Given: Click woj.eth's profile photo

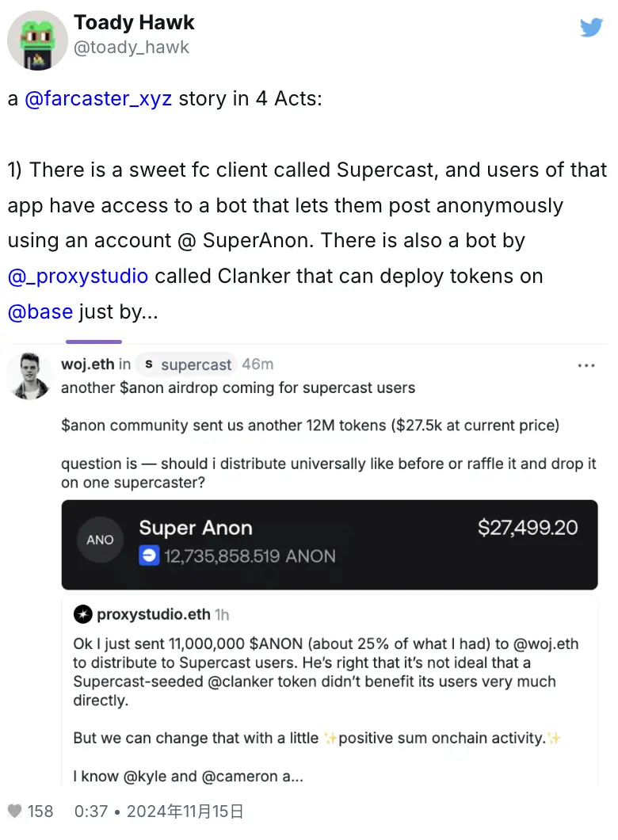Looking at the screenshot, I should coord(29,375).
